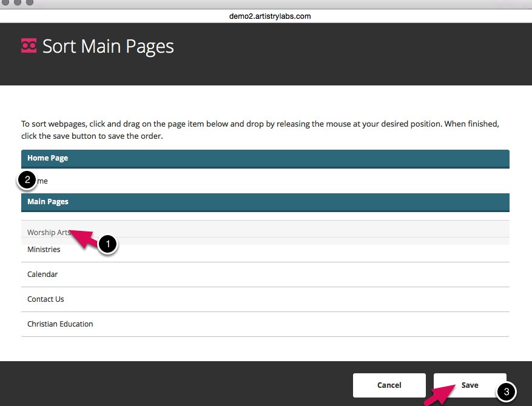Click the pink Artistry Labs logo icon
Screen dimensions: 532x406
(x=29, y=46)
